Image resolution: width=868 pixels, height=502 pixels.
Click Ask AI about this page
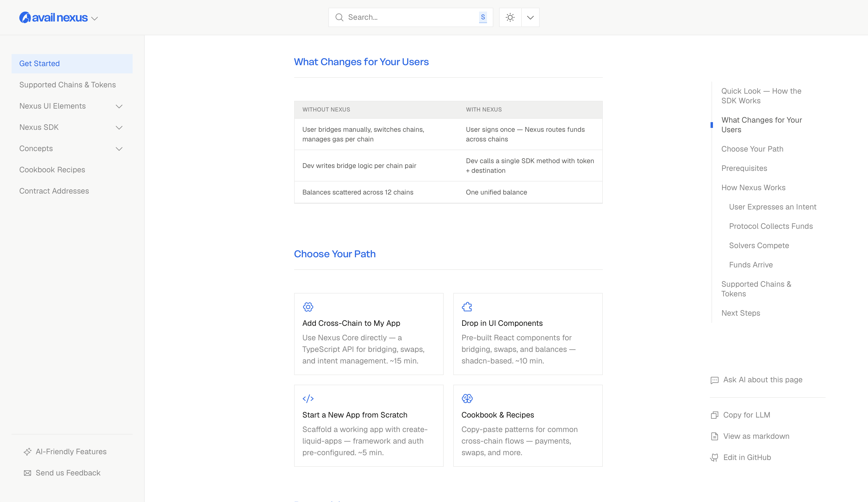[x=763, y=380]
